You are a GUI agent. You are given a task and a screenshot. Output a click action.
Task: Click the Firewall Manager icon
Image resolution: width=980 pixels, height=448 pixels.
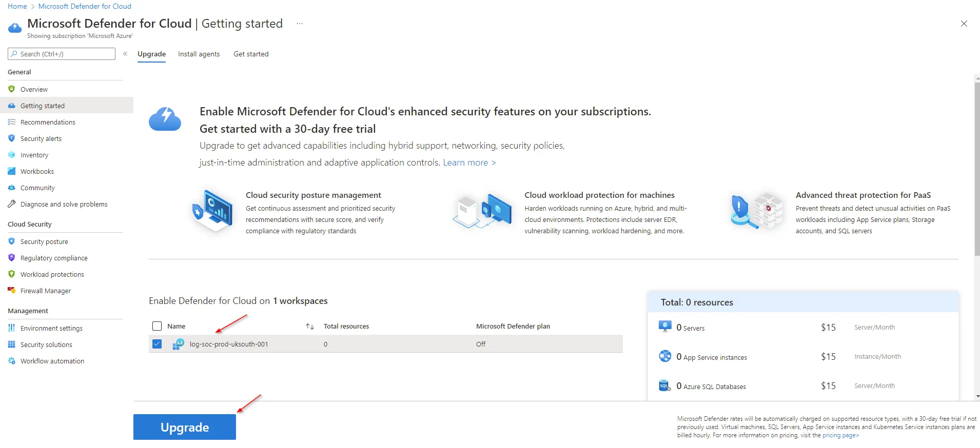coord(12,291)
